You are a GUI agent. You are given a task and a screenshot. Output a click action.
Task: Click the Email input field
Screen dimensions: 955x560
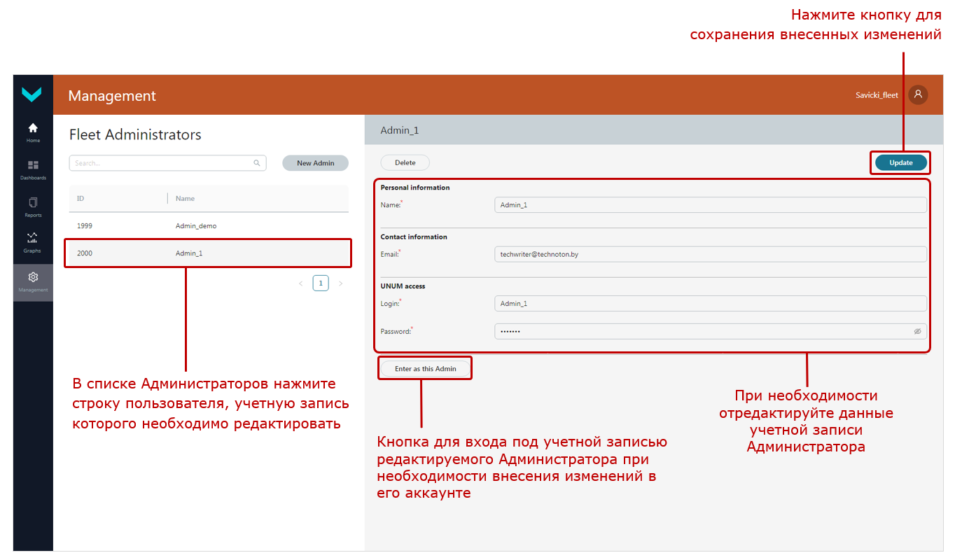709,253
